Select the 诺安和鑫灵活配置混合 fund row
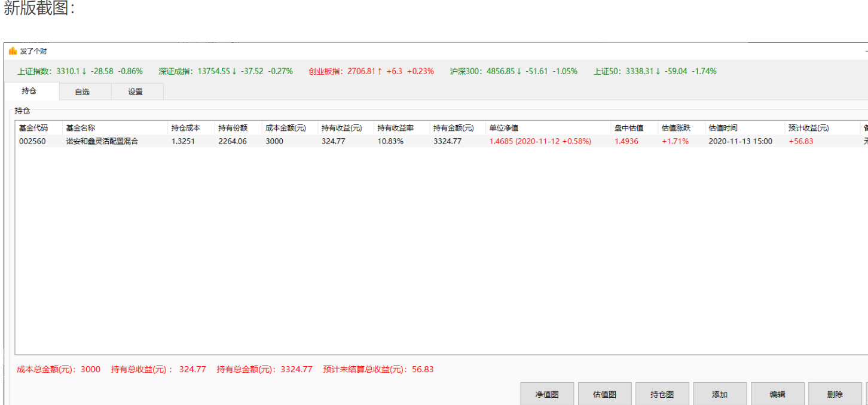868x405 pixels. (x=103, y=141)
